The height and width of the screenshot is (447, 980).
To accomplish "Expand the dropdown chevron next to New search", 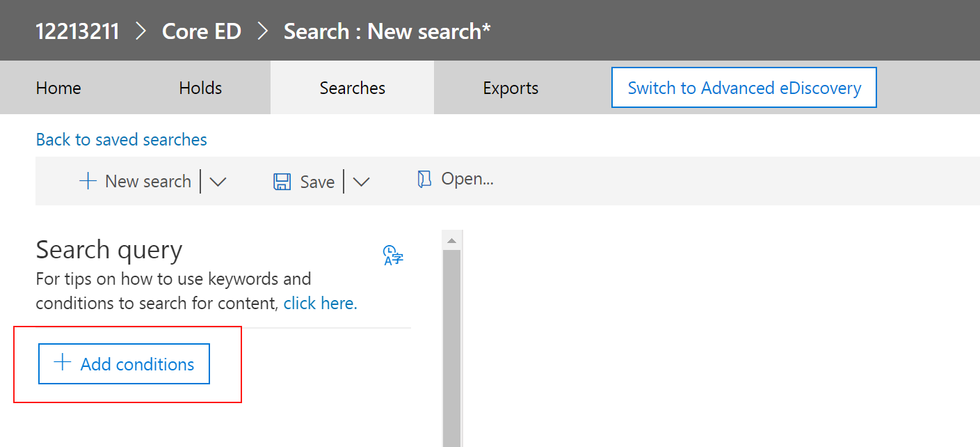I will click(218, 182).
